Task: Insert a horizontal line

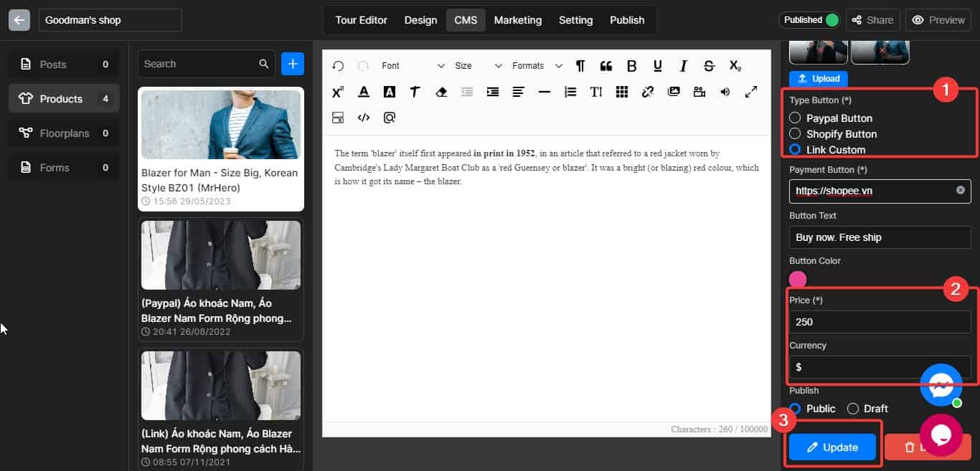Action: tap(545, 92)
